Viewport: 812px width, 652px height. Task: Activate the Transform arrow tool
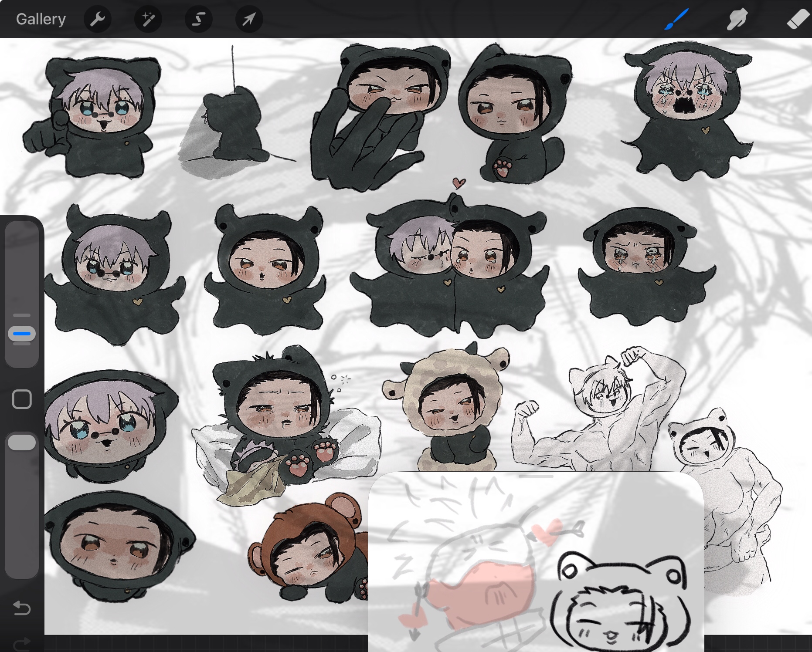249,19
